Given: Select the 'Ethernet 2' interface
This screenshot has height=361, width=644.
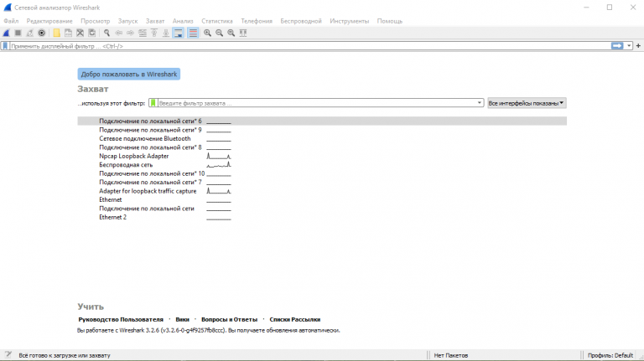Looking at the screenshot, I should coord(113,217).
